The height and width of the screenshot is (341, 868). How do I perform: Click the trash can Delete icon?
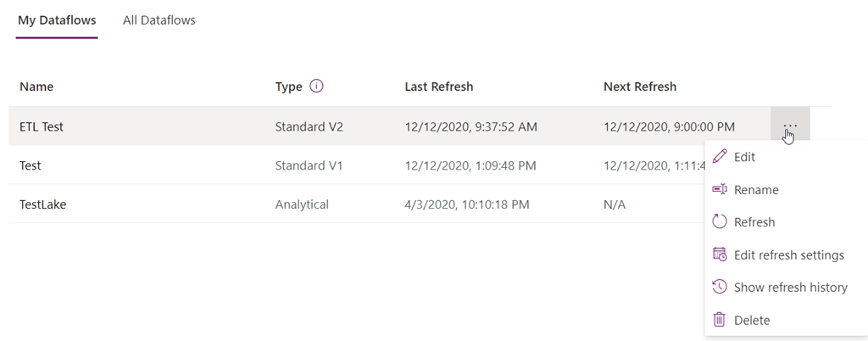tap(719, 320)
